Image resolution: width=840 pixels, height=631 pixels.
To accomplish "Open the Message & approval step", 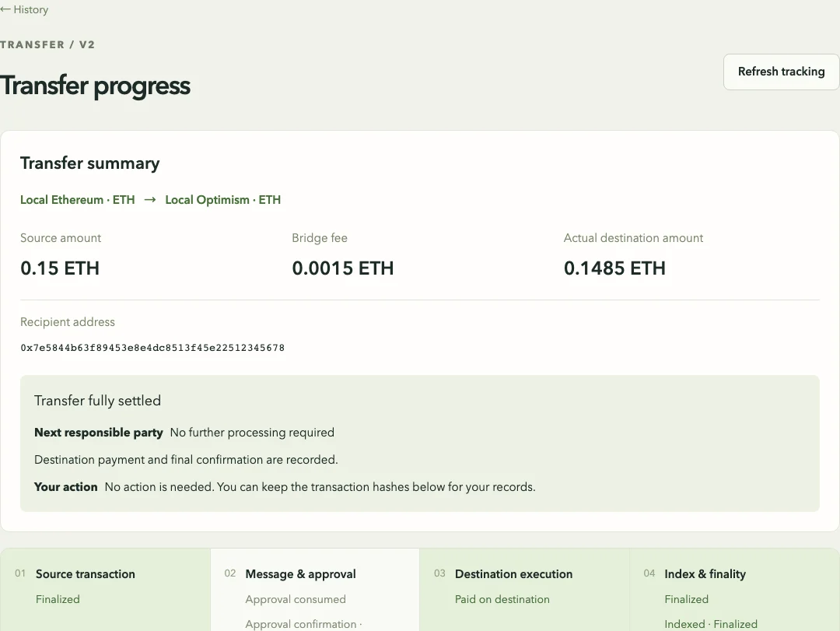I will pos(315,590).
